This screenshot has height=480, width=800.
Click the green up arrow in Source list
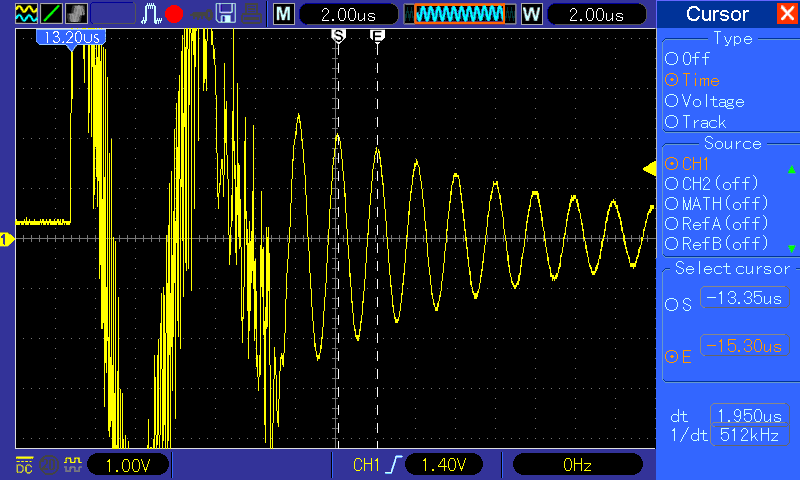click(x=792, y=169)
